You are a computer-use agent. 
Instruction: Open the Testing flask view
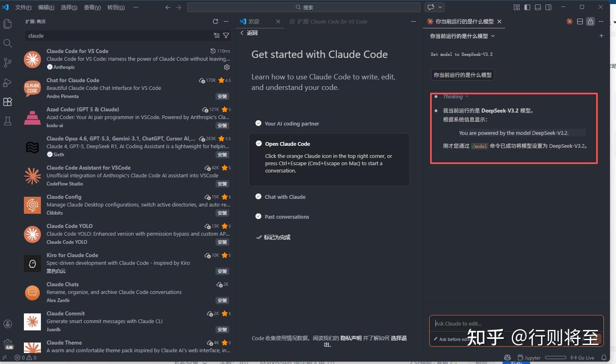(7, 121)
